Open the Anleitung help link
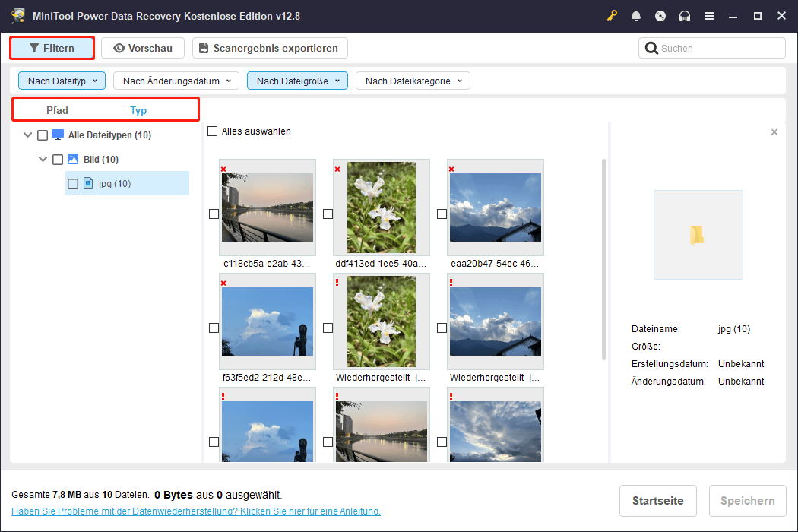 click(192, 511)
